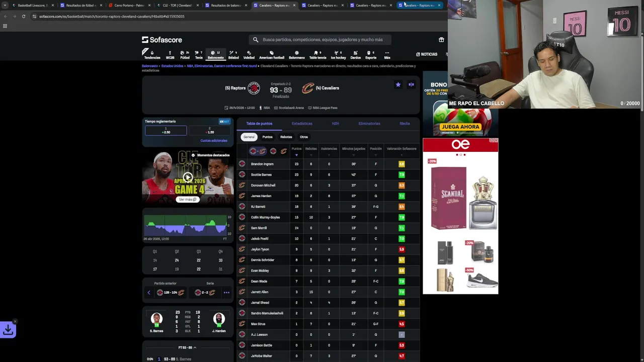The image size is (644, 362).
Task: Click the Sofascore logo
Action: (x=162, y=40)
